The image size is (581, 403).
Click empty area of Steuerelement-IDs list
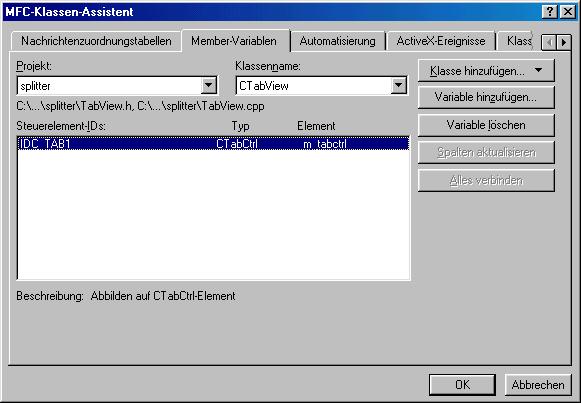(213, 215)
